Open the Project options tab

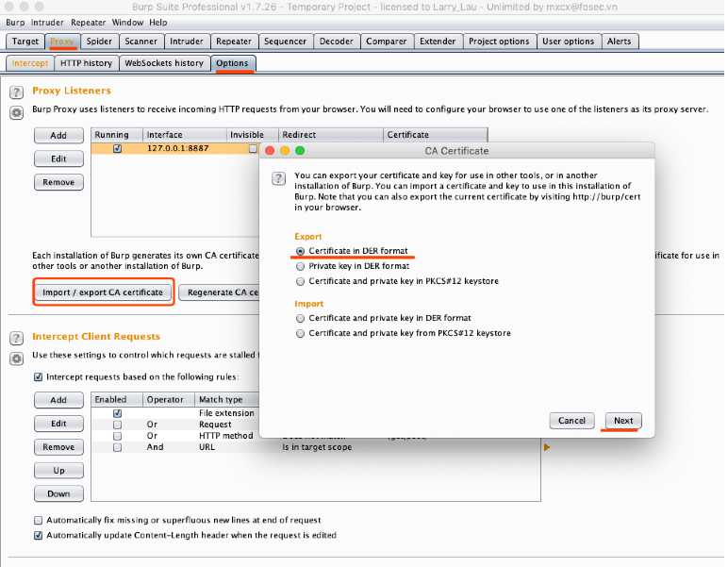(499, 42)
